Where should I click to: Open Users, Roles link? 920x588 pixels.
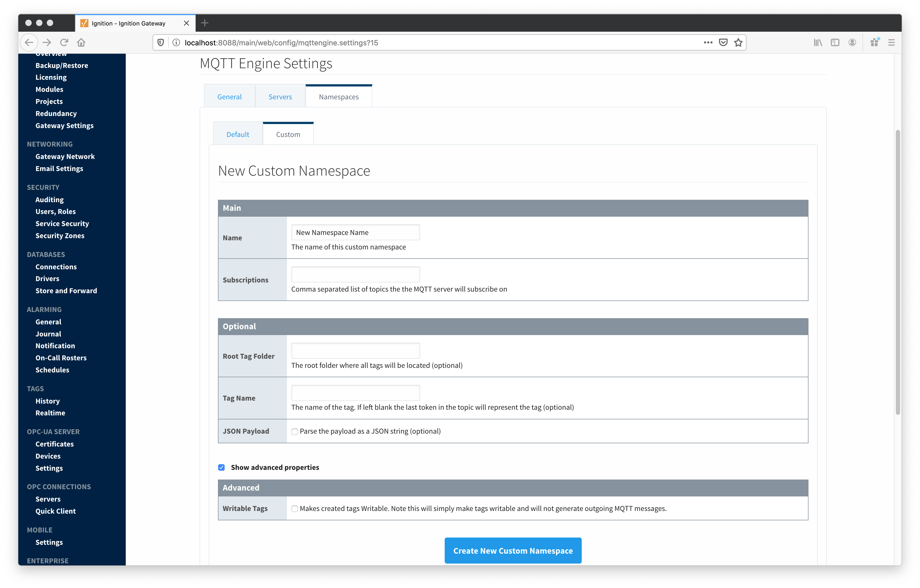tap(55, 212)
